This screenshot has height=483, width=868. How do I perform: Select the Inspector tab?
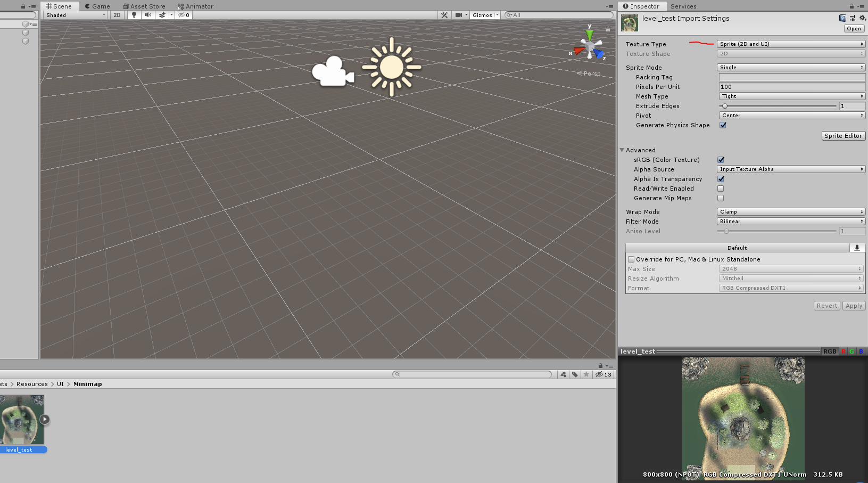tap(641, 6)
